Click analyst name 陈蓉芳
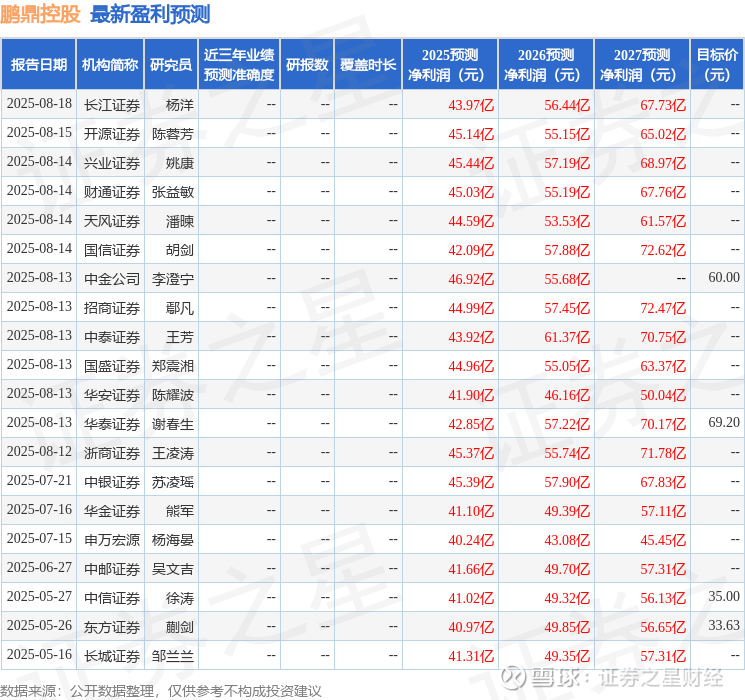Viewport: 745px width, 700px height. (x=173, y=134)
